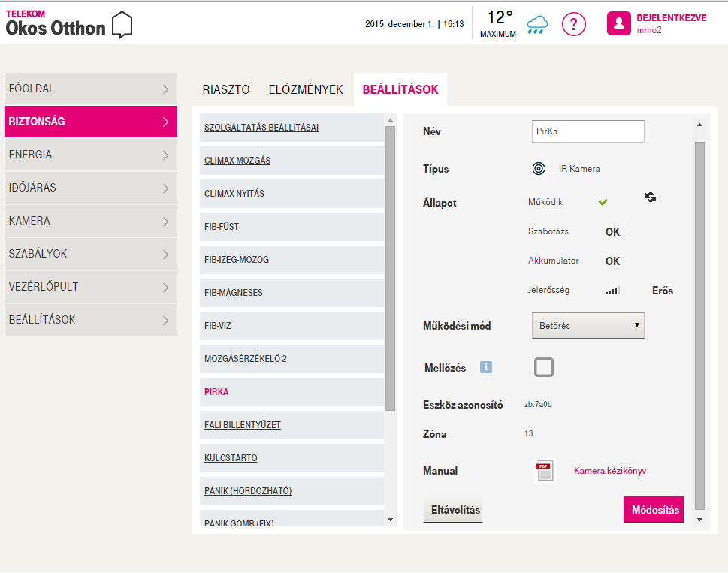
Task: Open the Energia sidebar section
Action: (x=91, y=155)
